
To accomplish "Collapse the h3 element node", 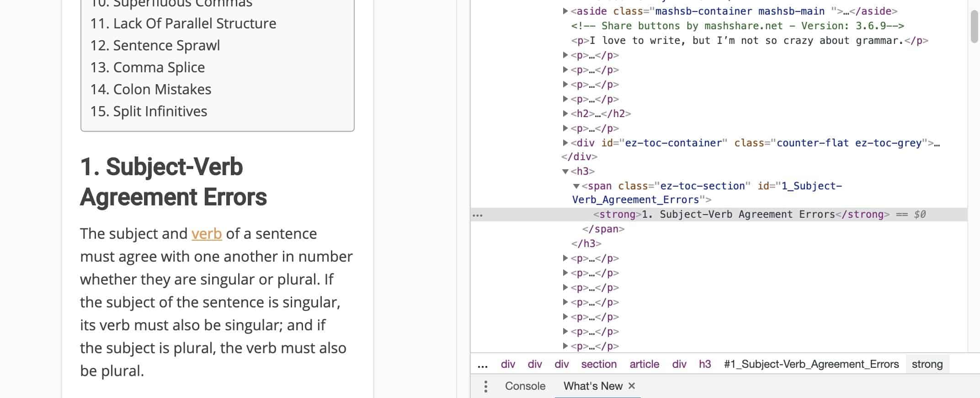I will [x=565, y=172].
